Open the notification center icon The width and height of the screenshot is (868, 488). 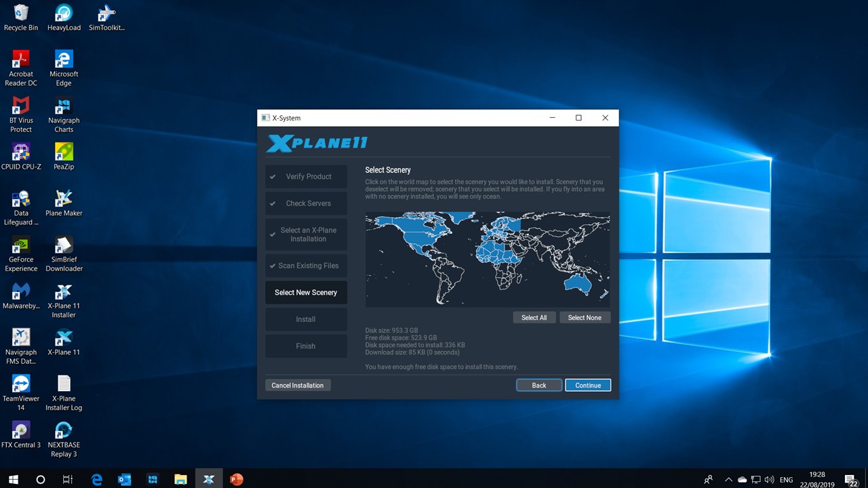pyautogui.click(x=851, y=479)
